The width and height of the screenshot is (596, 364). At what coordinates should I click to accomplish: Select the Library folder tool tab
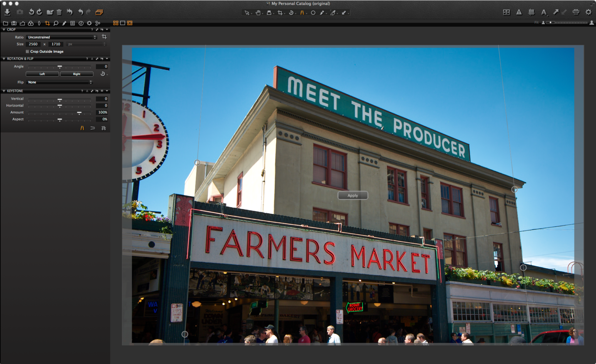(x=5, y=23)
